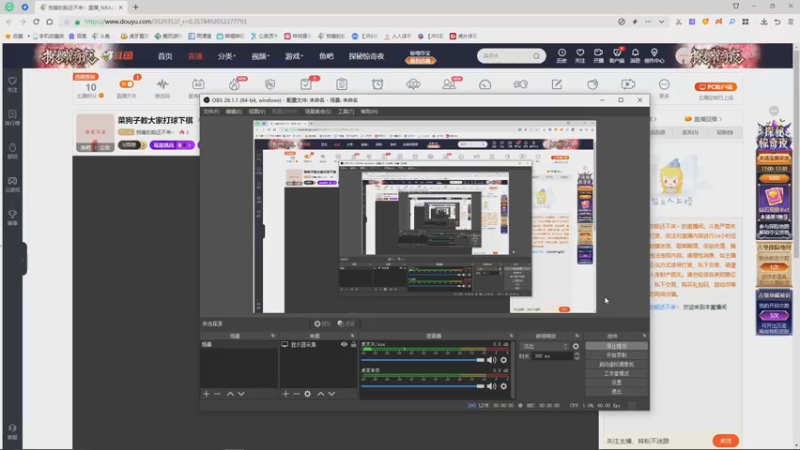Remove source with the Sources minus icon
Screen dimensions: 800x450
(x=296, y=394)
